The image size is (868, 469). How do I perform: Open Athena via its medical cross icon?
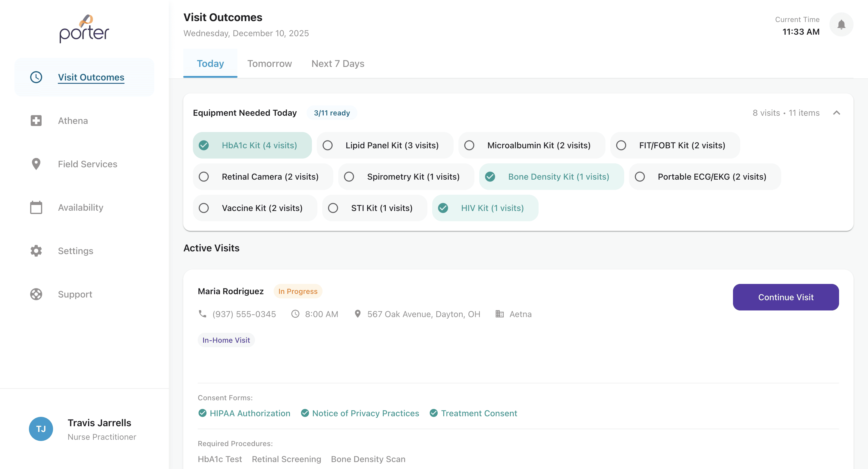click(36, 121)
